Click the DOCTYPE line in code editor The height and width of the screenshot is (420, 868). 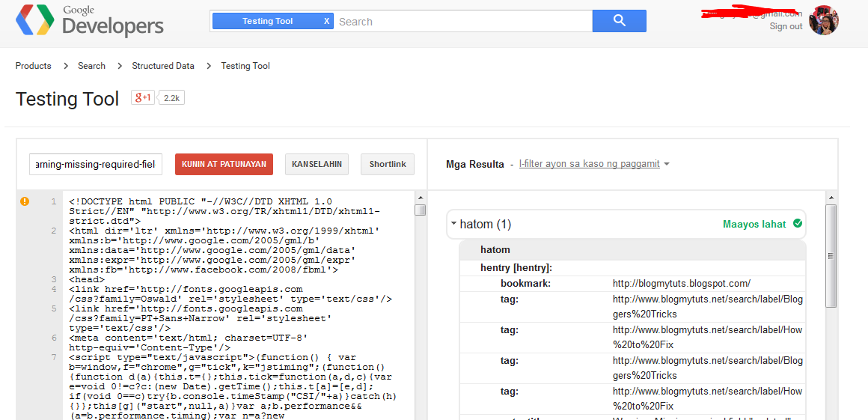coord(224,210)
